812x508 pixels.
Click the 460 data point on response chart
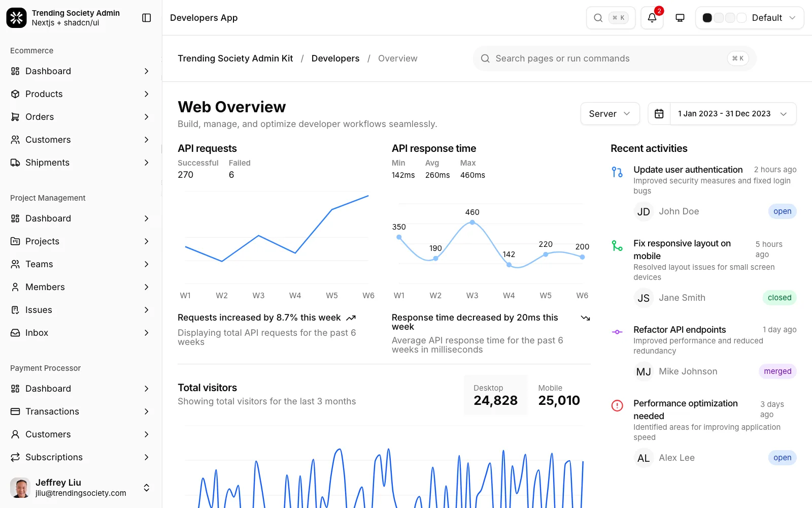tap(472, 222)
